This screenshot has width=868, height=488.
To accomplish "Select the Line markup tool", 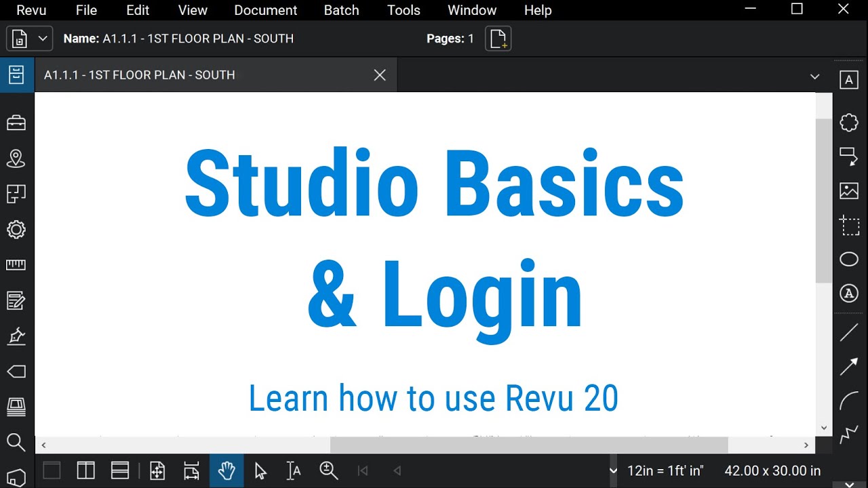I will click(849, 333).
